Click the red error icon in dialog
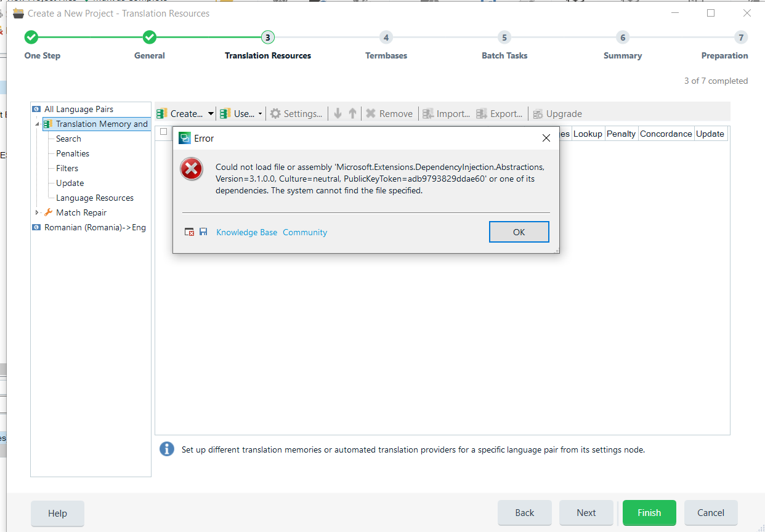Screen dimensions: 765x532 point(192,169)
